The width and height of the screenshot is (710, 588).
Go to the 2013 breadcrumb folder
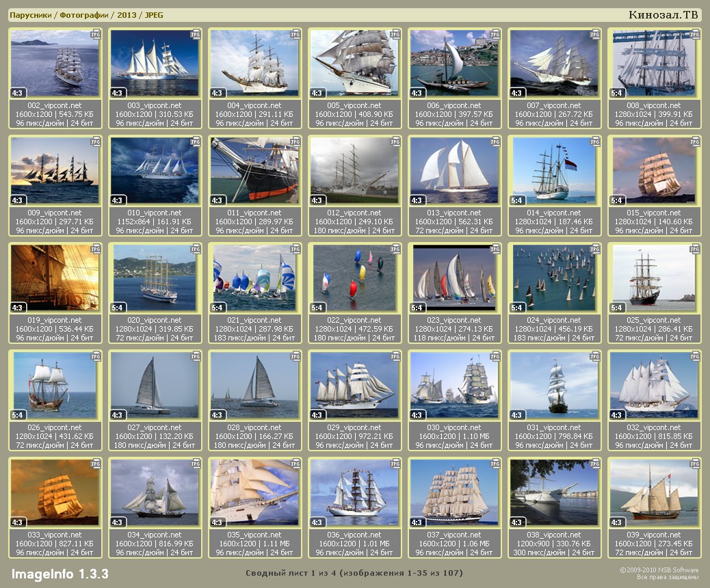126,15
